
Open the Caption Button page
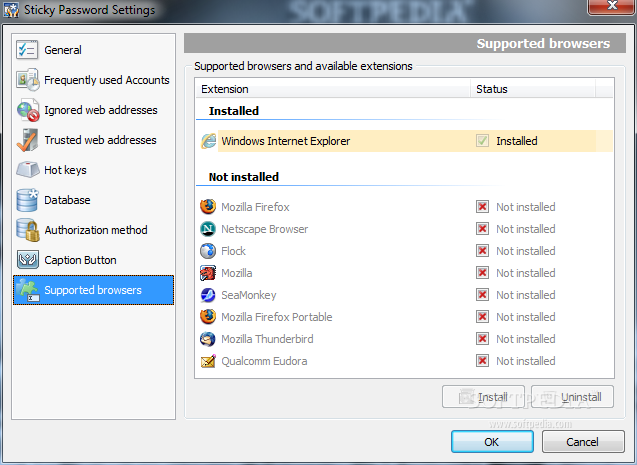[93, 260]
